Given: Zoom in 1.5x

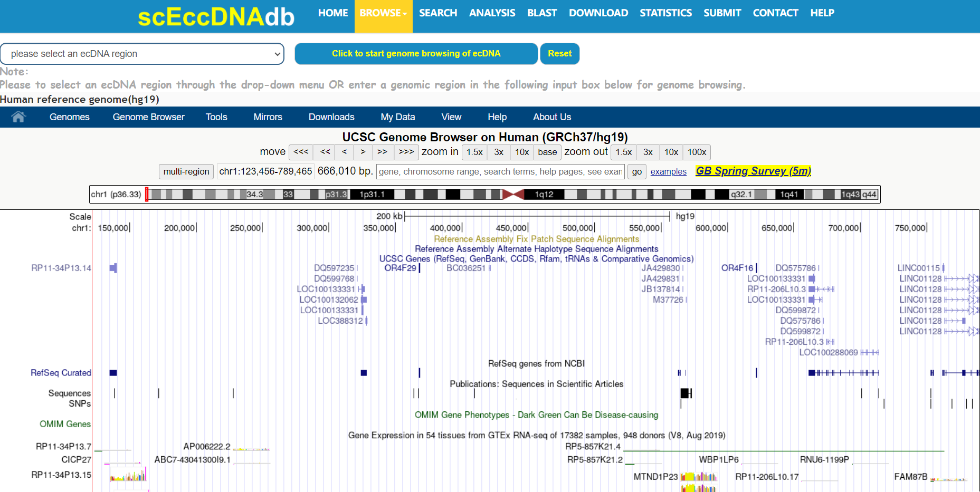Looking at the screenshot, I should tap(474, 152).
